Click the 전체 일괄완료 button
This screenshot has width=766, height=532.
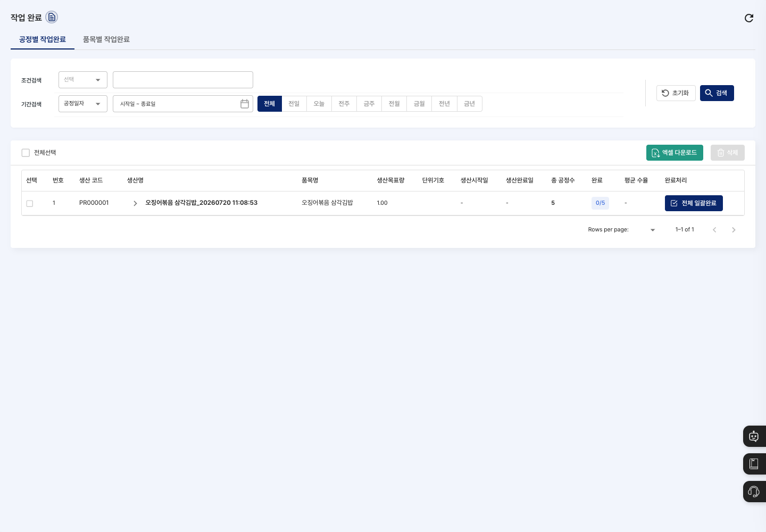coord(694,203)
